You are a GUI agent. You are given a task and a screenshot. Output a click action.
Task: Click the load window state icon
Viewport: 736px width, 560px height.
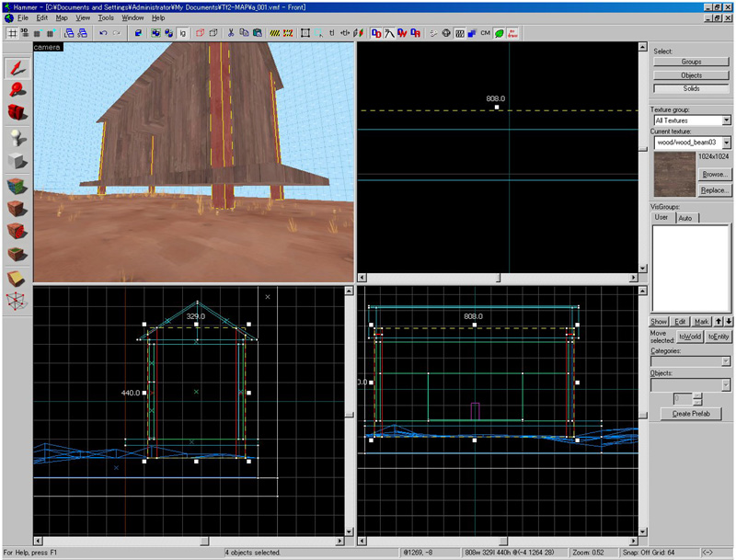(x=69, y=33)
